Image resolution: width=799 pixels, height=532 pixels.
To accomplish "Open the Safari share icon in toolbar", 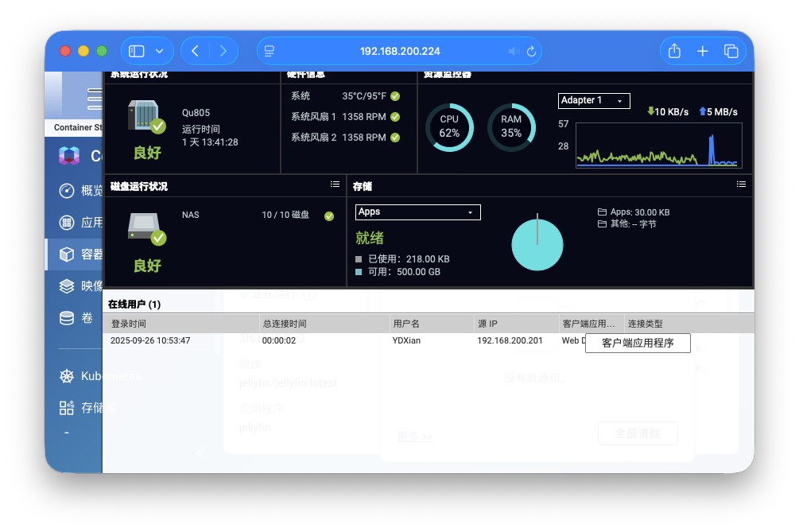I will point(673,50).
